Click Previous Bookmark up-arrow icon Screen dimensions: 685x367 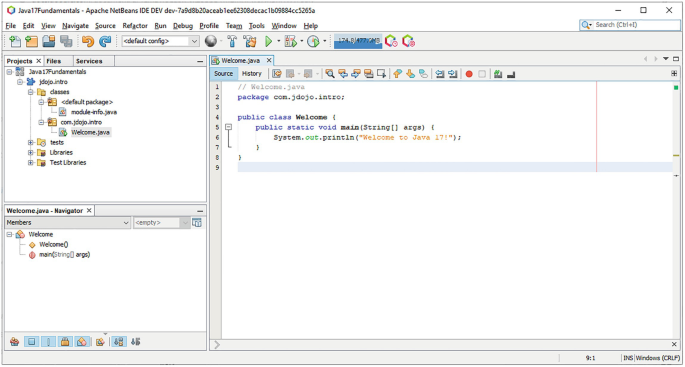(x=397, y=74)
